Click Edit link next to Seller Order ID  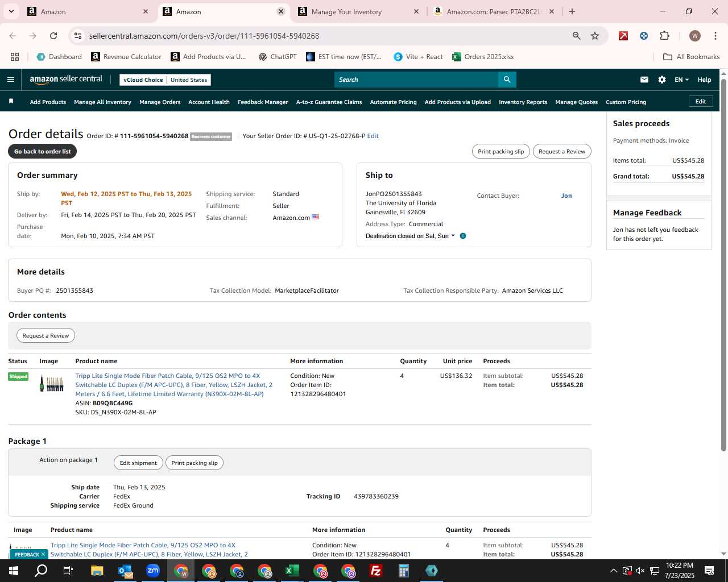click(x=373, y=136)
